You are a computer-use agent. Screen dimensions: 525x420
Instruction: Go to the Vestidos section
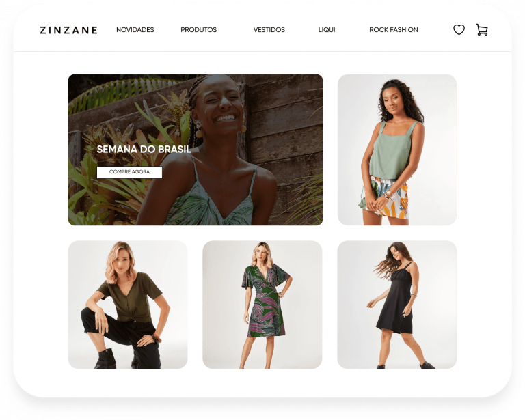[x=269, y=30]
